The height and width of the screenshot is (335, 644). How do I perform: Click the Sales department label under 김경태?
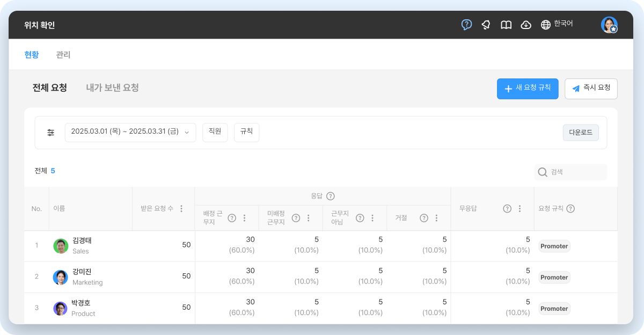point(80,251)
